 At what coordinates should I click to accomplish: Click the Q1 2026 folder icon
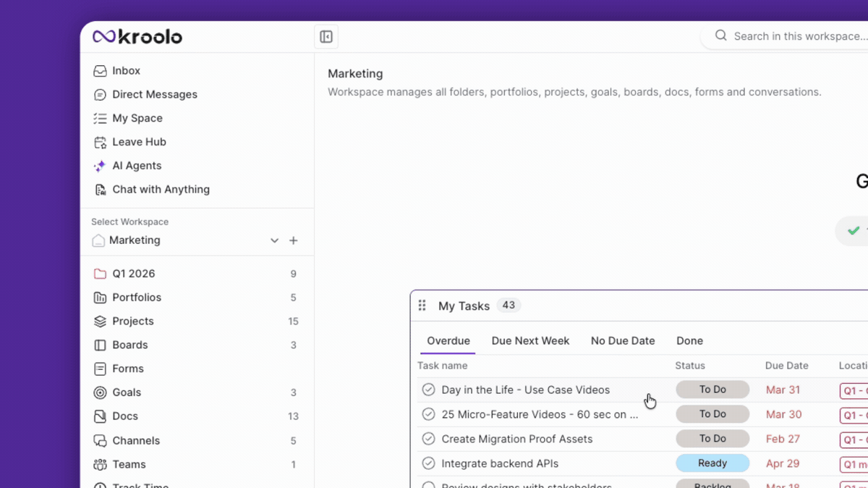pyautogui.click(x=100, y=274)
